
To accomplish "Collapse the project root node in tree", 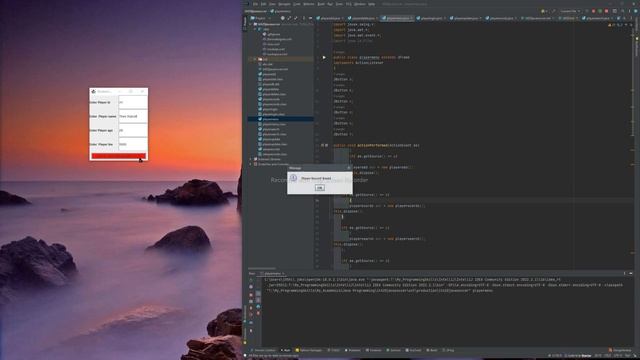I will 250,24.
